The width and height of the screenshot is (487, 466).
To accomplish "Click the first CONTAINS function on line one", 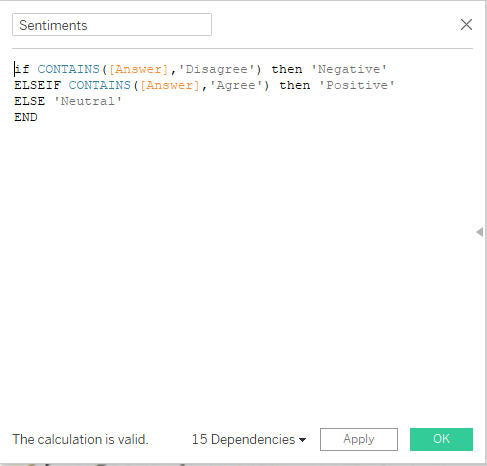I will 68,69.
